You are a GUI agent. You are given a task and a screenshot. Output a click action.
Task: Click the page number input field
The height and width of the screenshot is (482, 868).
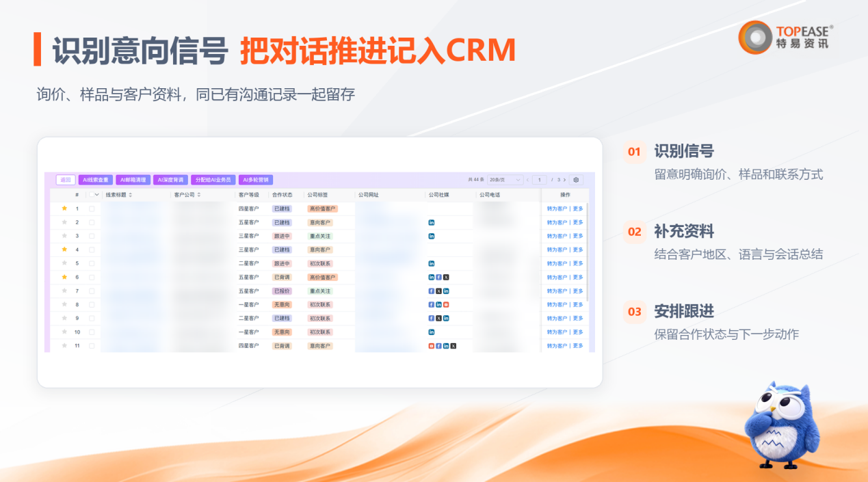[540, 180]
